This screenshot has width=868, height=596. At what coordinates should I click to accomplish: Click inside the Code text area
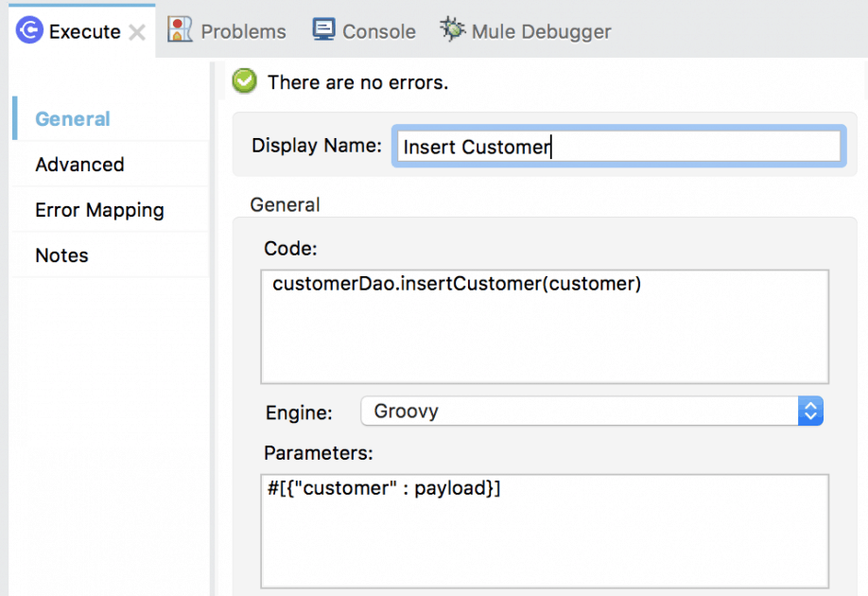tap(545, 326)
